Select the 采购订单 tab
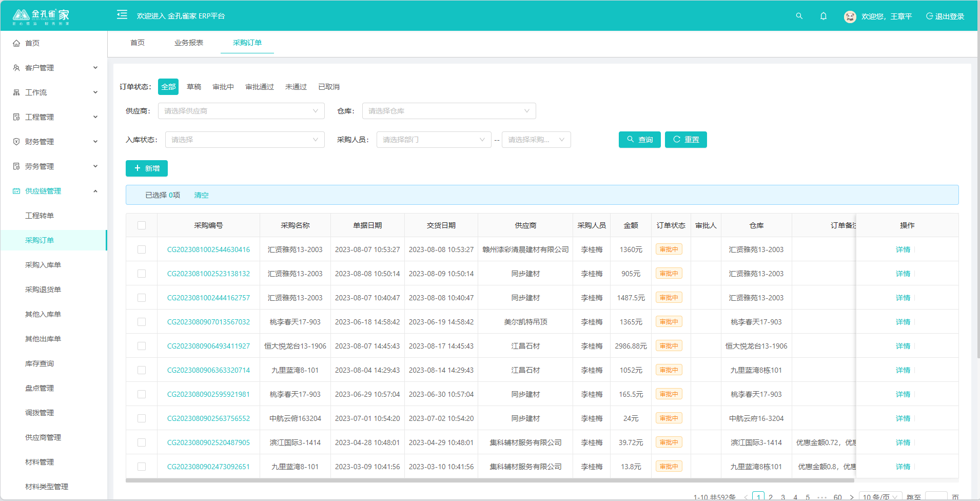This screenshot has height=501, width=980. 247,43
